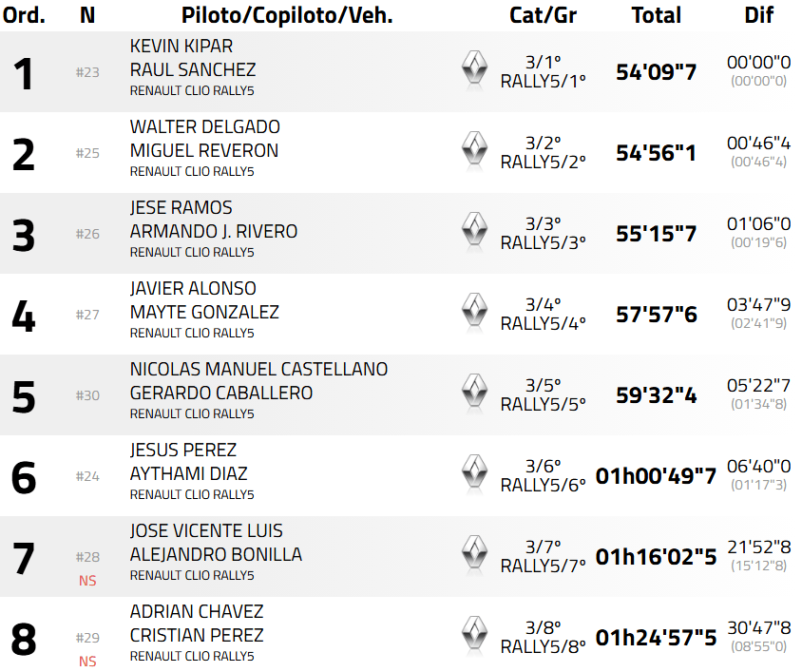Click total time 01h24'57"5
802x672 pixels.
click(656, 637)
